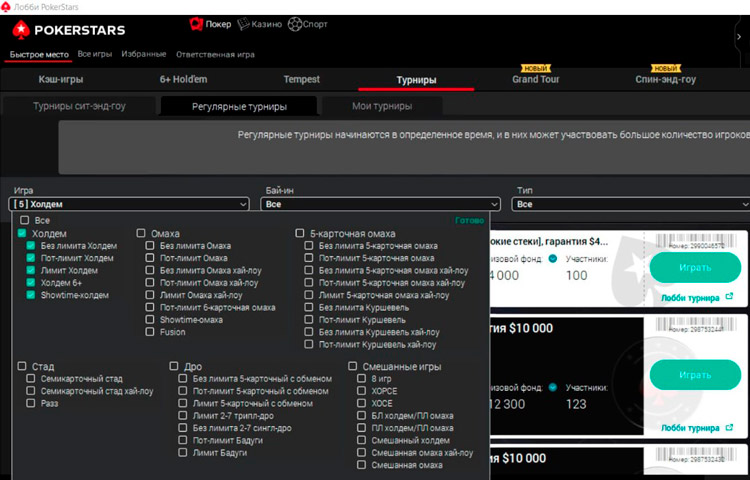Viewport: 750px width, 480px height.
Task: Uncheck Showtime-холдем checkbox
Action: (x=31, y=295)
